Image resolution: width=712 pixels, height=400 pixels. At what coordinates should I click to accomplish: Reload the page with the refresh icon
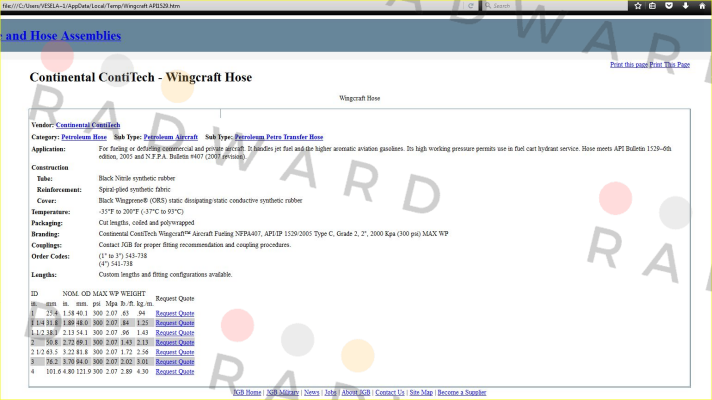(471, 5)
